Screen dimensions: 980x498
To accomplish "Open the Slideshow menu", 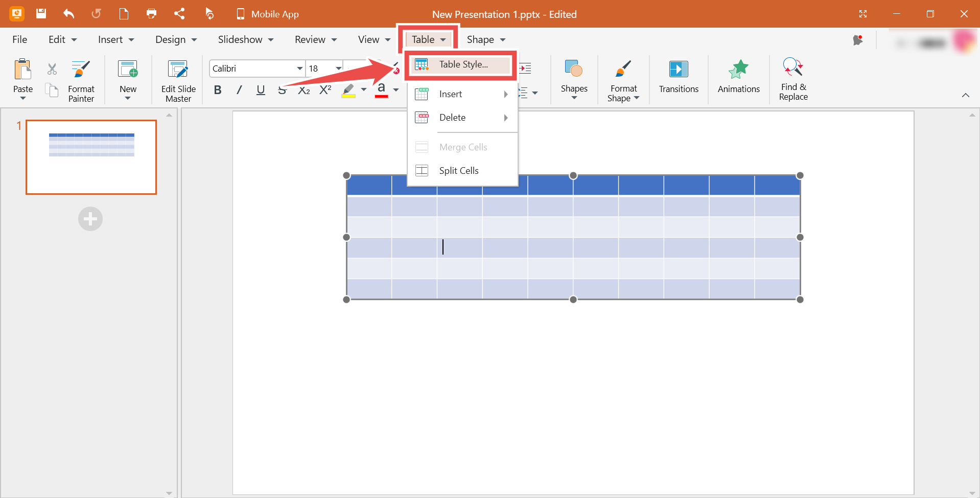I will tap(245, 39).
